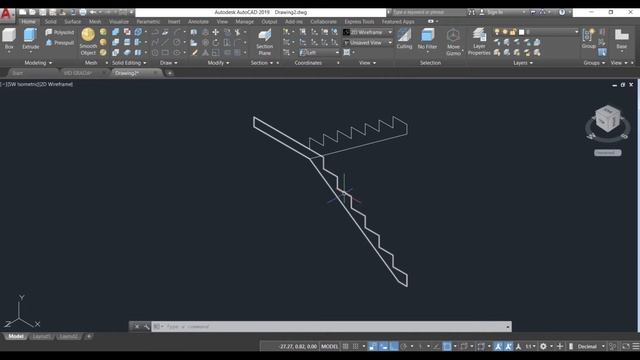Viewport: 640px width, 360px height.
Task: Toggle layer freeze sun icon
Action: 505,32
